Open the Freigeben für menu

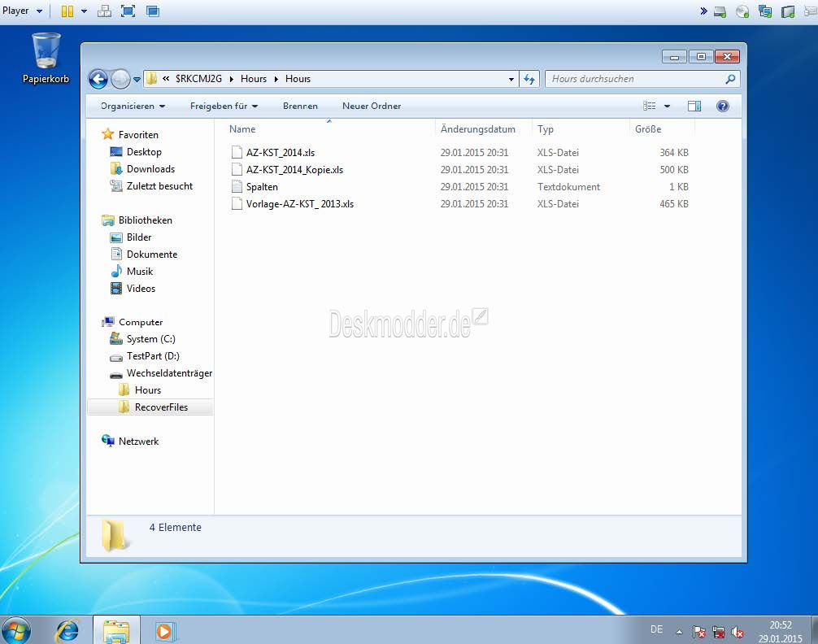coord(224,106)
